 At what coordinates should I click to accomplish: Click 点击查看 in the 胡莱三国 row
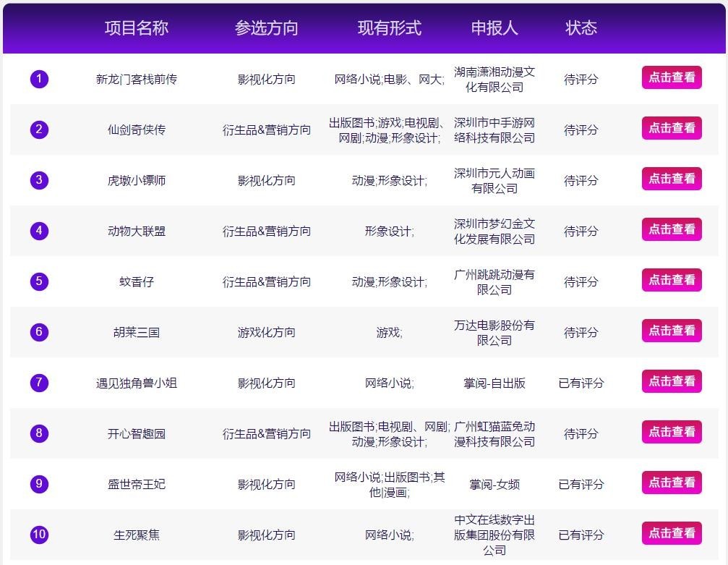pyautogui.click(x=672, y=331)
